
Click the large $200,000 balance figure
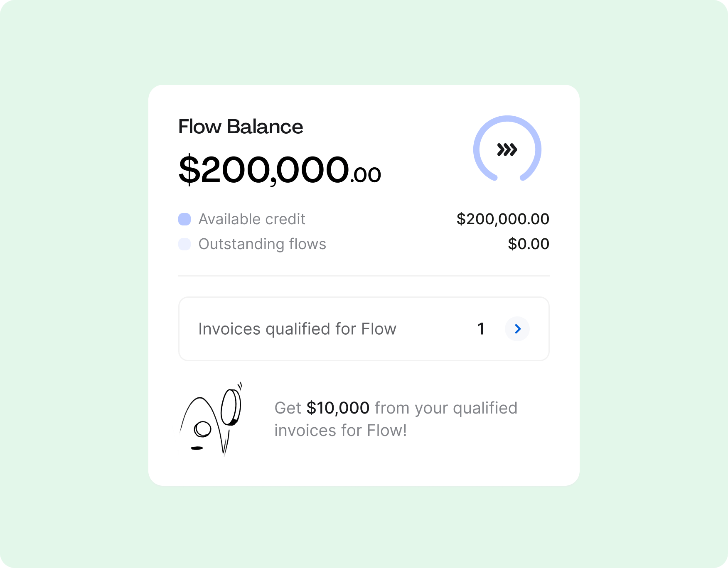click(264, 169)
